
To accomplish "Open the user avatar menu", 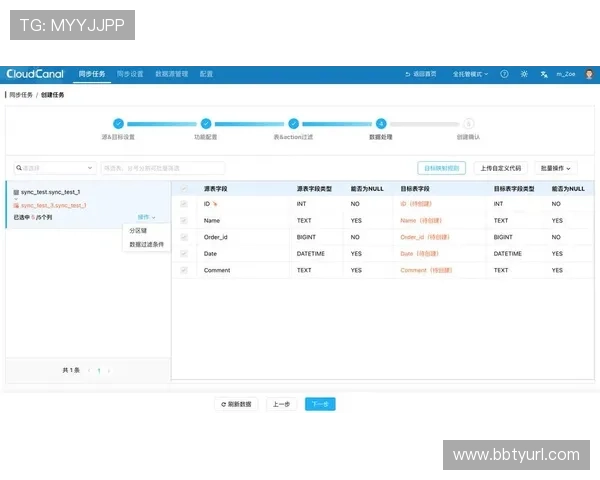I will 589,74.
